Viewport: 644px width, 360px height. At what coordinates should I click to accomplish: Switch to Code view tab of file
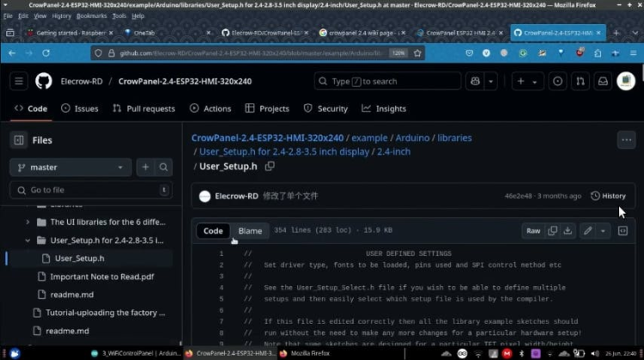[x=213, y=231]
